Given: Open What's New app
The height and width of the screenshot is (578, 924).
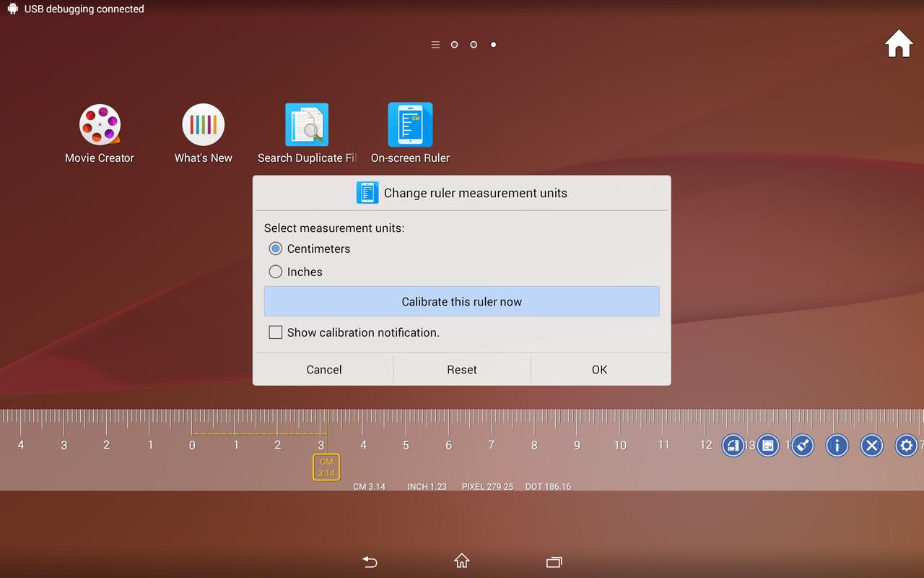Looking at the screenshot, I should tap(204, 134).
